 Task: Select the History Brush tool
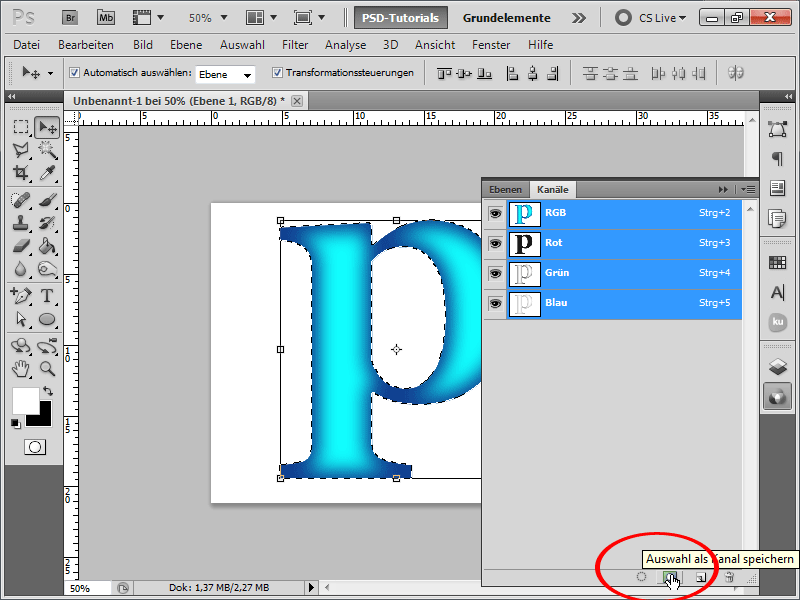tap(47, 223)
